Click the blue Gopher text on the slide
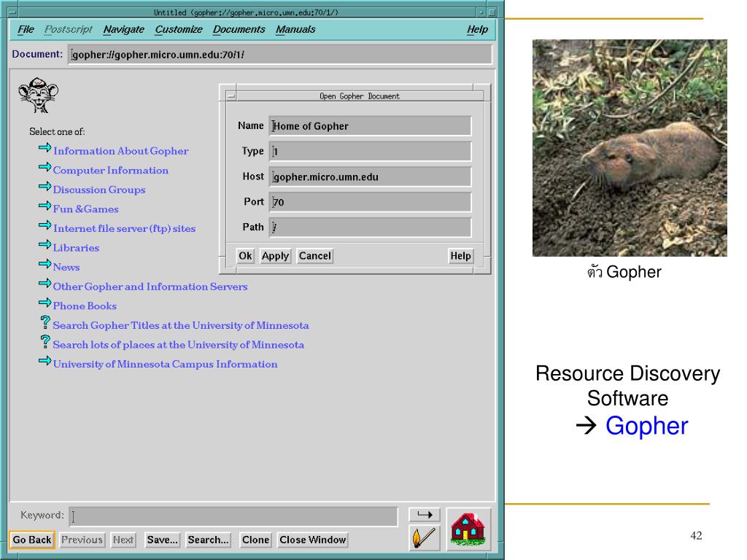 (647, 426)
